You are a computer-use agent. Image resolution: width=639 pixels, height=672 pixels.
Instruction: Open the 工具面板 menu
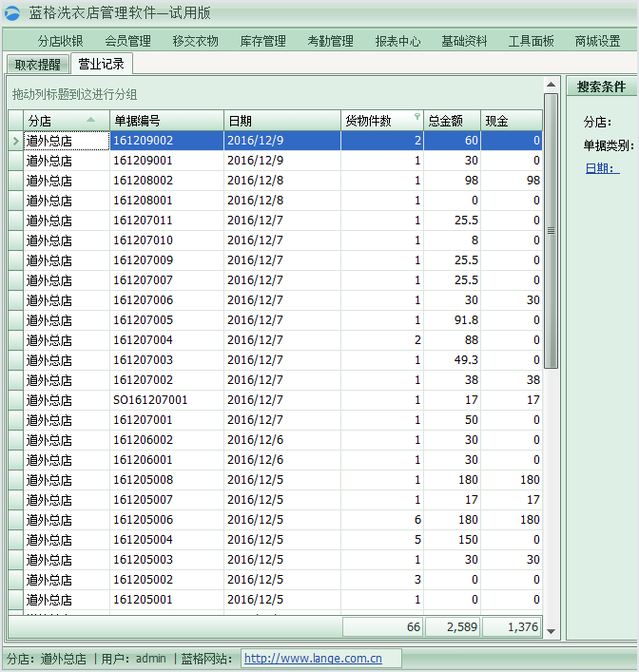(531, 42)
